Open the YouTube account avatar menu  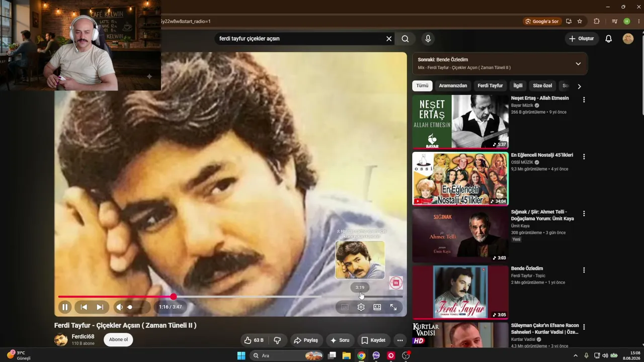[628, 39]
